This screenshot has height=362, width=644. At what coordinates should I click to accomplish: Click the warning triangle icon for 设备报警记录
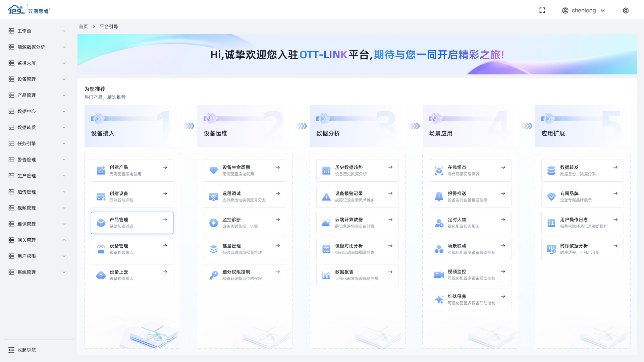pyautogui.click(x=326, y=197)
